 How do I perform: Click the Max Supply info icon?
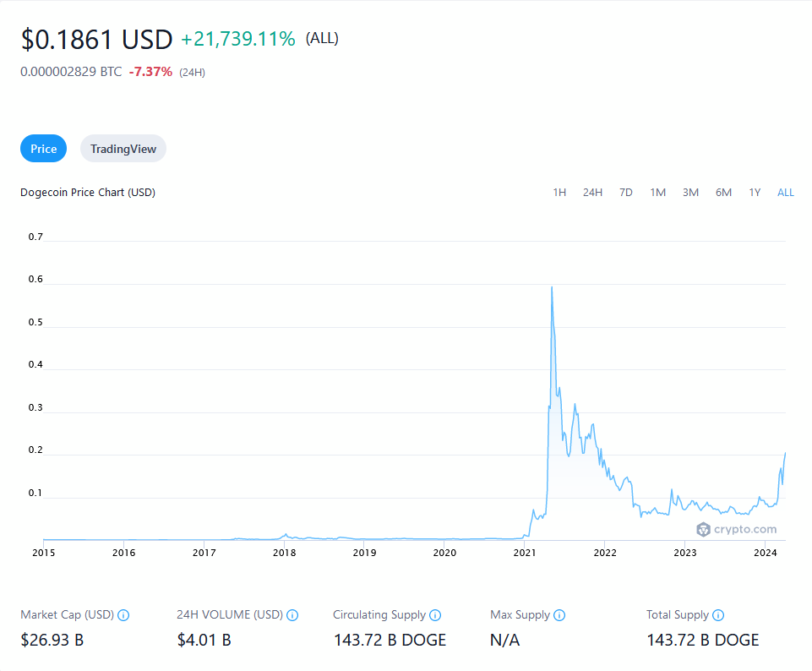(x=559, y=615)
